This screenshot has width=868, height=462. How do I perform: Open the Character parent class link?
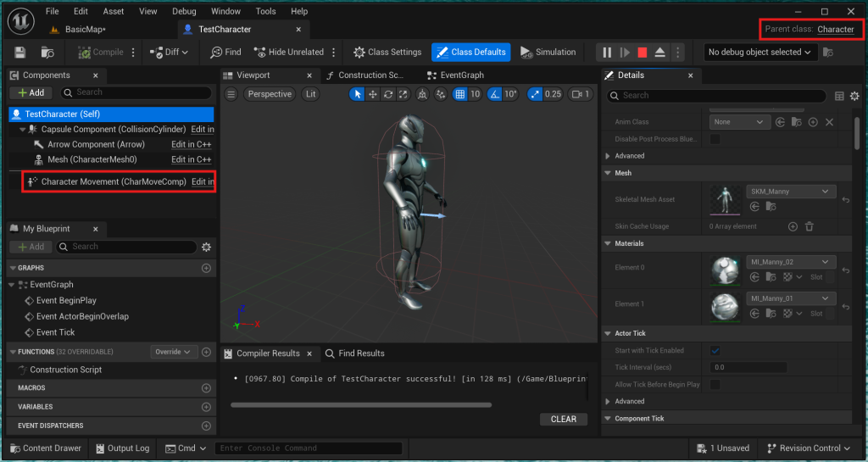tap(835, 30)
